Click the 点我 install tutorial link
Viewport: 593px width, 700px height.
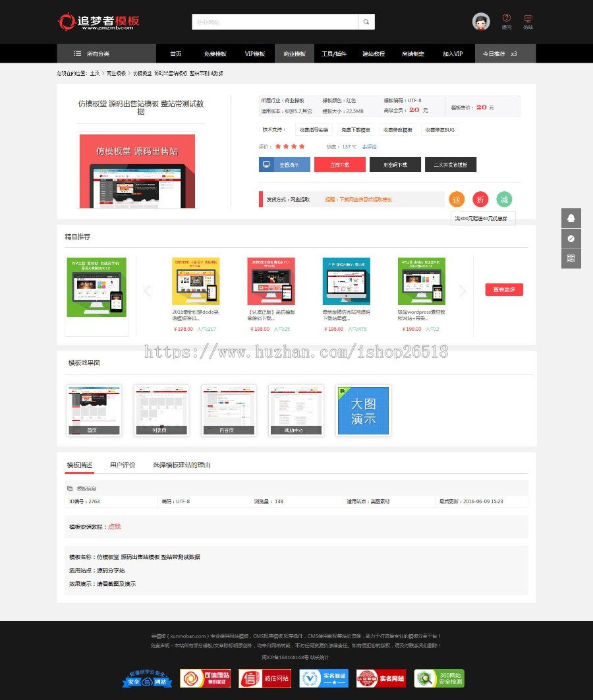[114, 527]
